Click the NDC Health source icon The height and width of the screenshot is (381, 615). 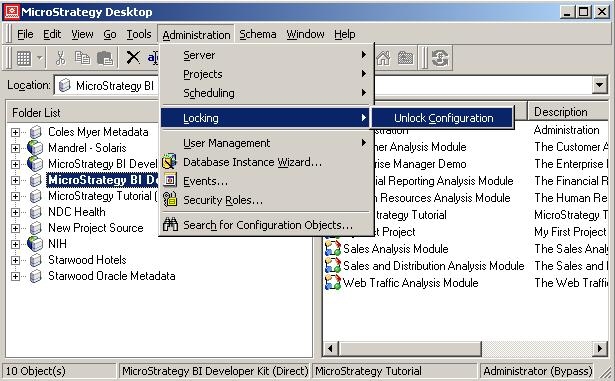click(36, 212)
